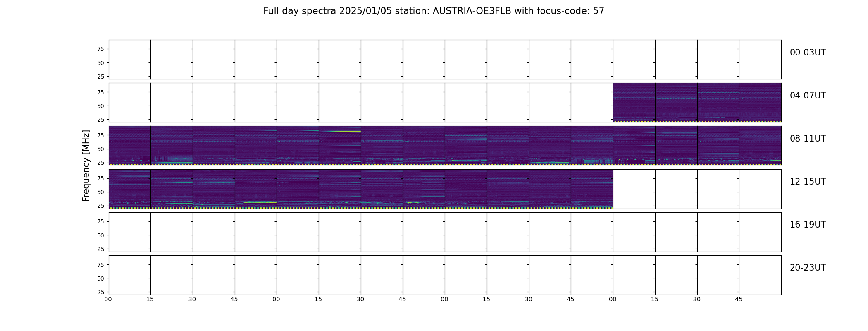Click the '25' tick label of the 20-23UT row

point(100,292)
